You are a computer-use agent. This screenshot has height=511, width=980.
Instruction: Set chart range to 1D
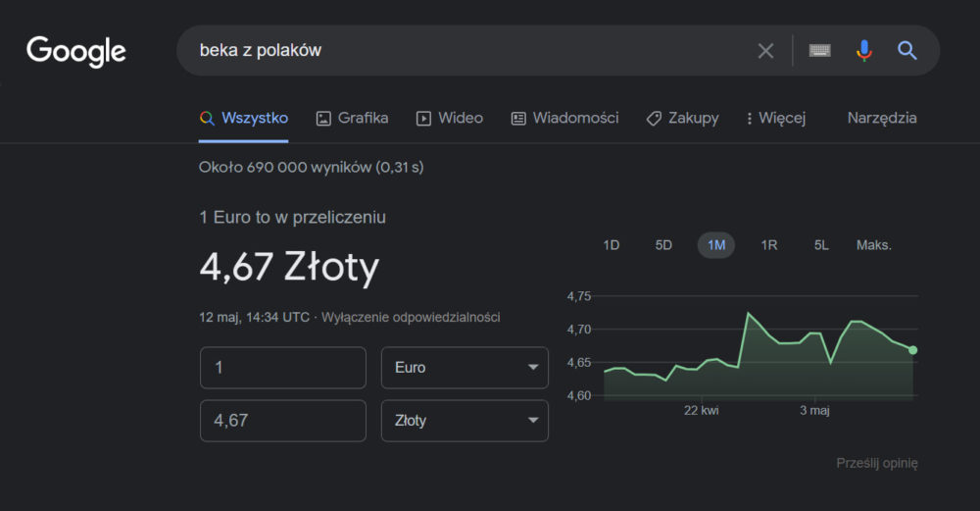[x=612, y=245]
